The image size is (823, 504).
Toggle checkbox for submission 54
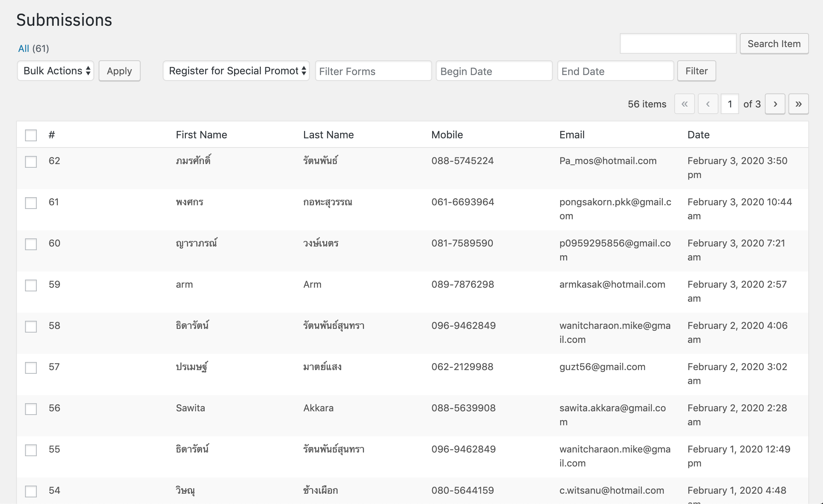click(x=31, y=491)
